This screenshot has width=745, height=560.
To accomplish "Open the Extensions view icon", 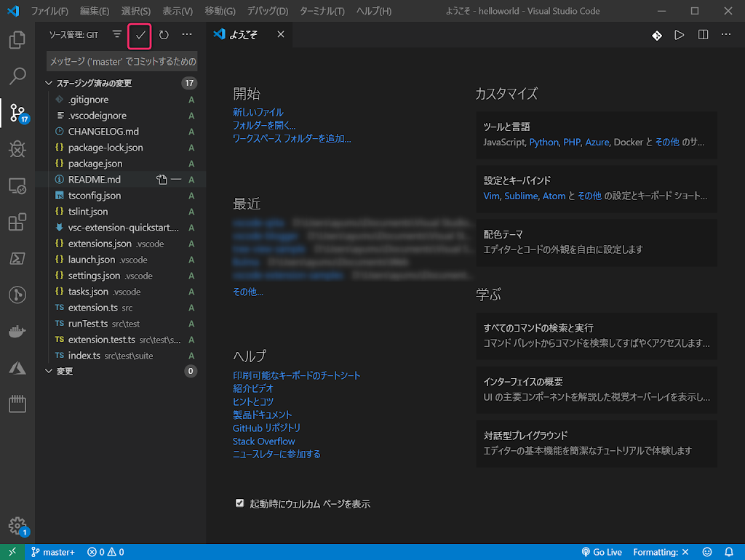I will coord(17,222).
